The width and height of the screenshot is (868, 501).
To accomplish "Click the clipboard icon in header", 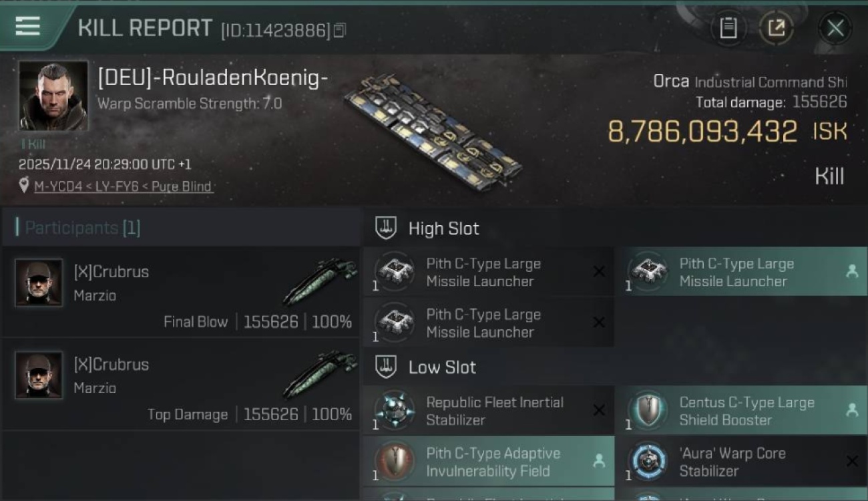I will pos(728,28).
